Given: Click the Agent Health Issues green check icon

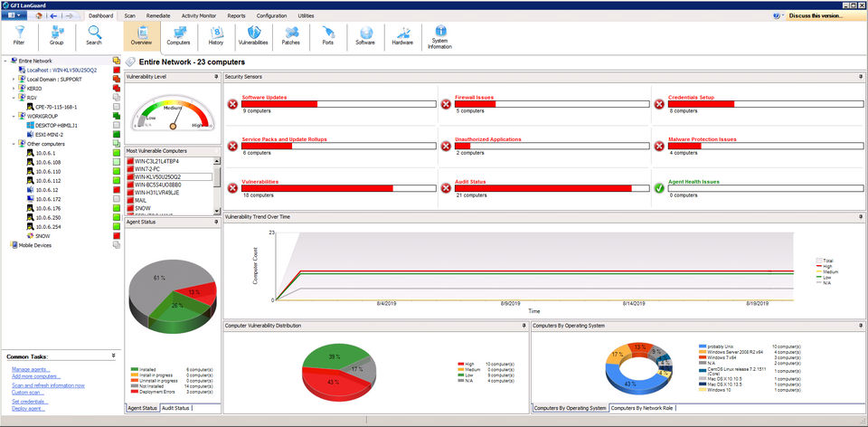Looking at the screenshot, I should 659,189.
